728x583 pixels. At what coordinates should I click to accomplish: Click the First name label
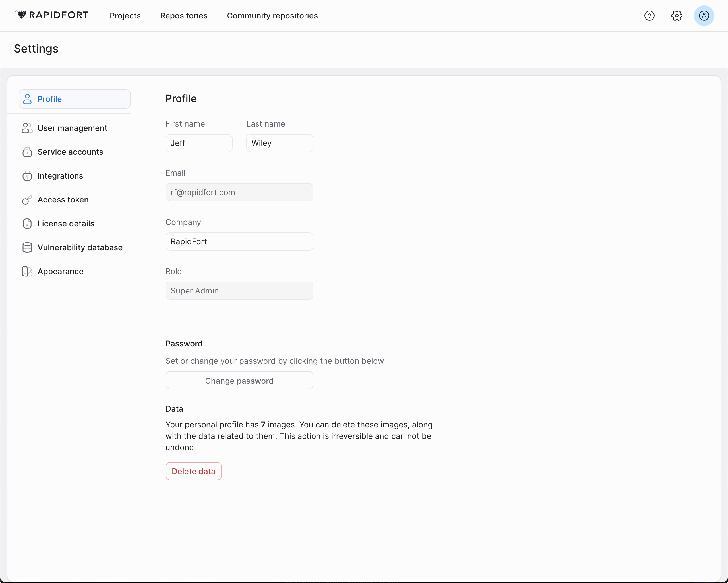pos(185,124)
